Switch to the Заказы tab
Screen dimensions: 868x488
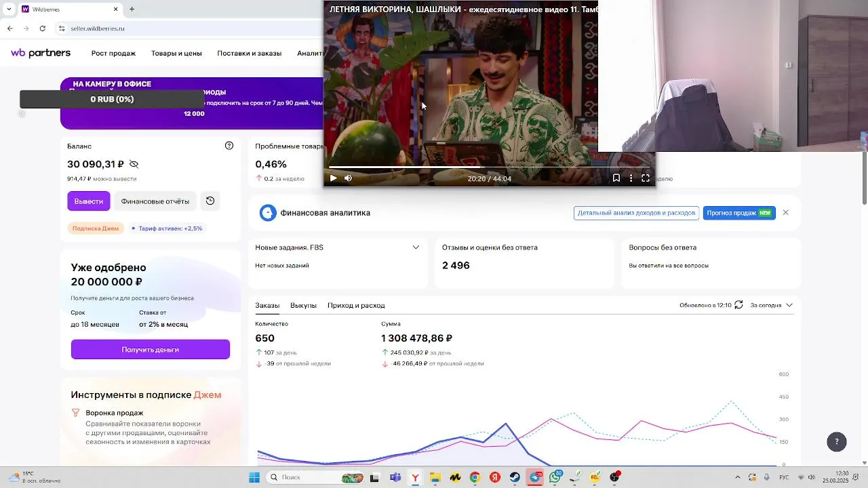coord(267,306)
